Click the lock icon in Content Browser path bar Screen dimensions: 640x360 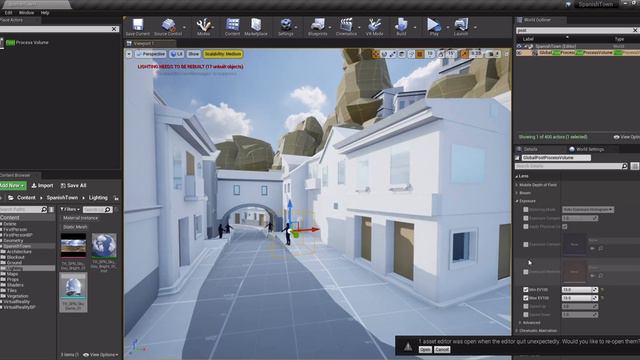tap(116, 198)
